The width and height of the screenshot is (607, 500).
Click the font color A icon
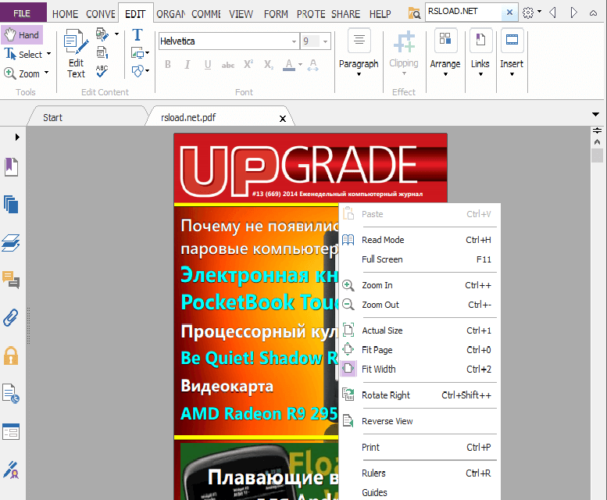click(x=289, y=65)
